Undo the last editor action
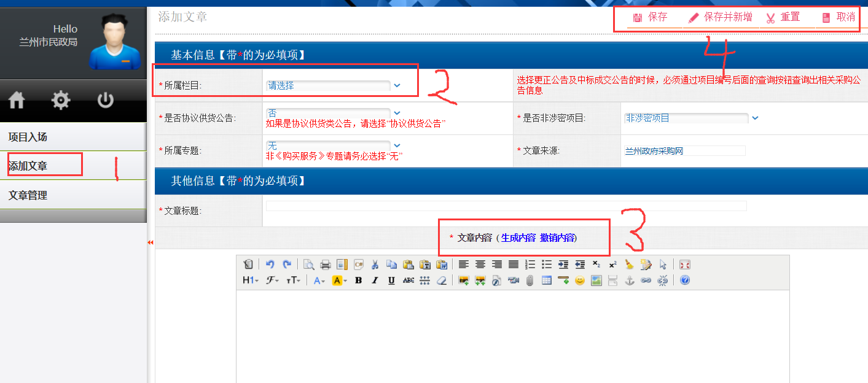The width and height of the screenshot is (868, 383). click(270, 265)
